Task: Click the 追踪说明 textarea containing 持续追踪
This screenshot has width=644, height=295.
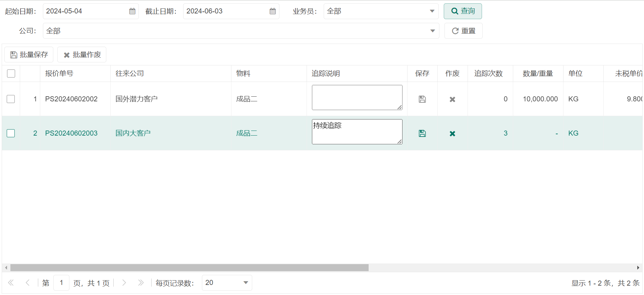Action: [x=357, y=132]
